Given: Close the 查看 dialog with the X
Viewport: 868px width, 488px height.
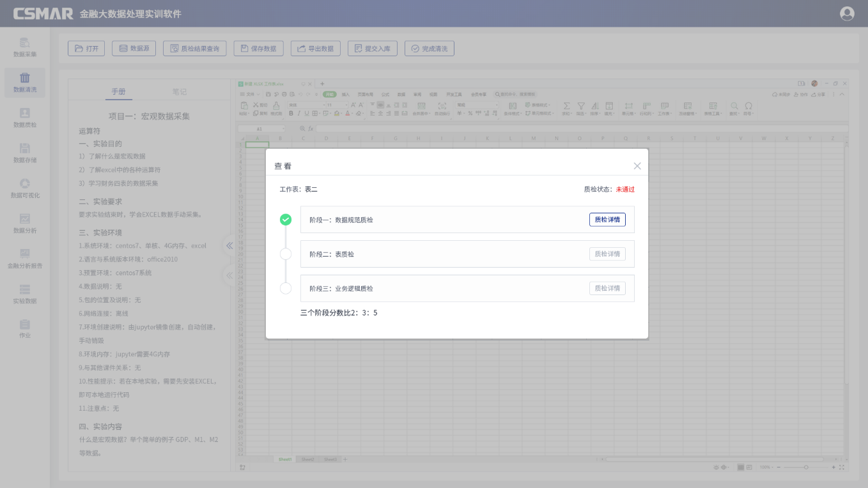Looking at the screenshot, I should (x=637, y=166).
